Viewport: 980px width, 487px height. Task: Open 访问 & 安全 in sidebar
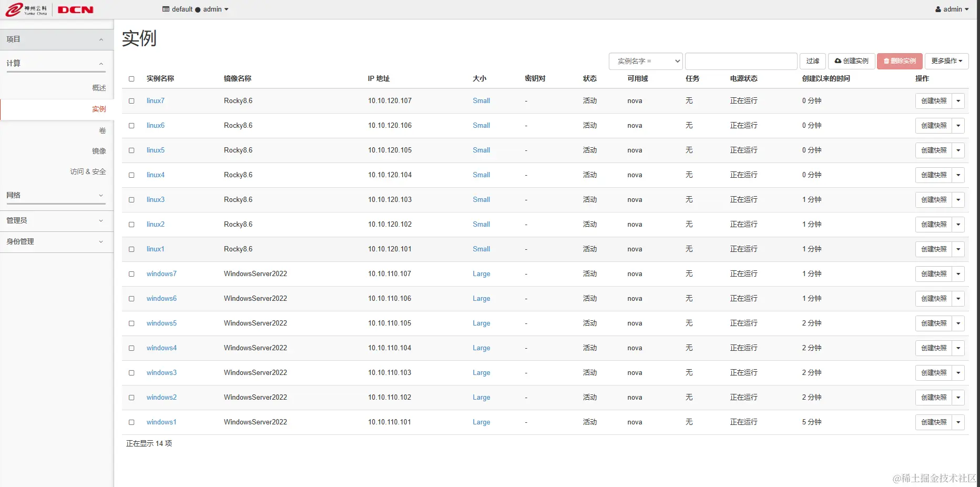(x=88, y=171)
